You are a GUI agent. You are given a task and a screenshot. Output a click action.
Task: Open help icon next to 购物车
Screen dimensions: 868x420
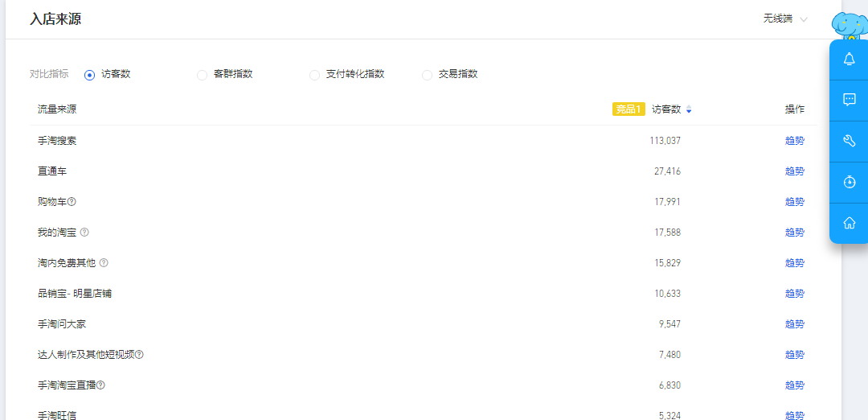point(72,202)
